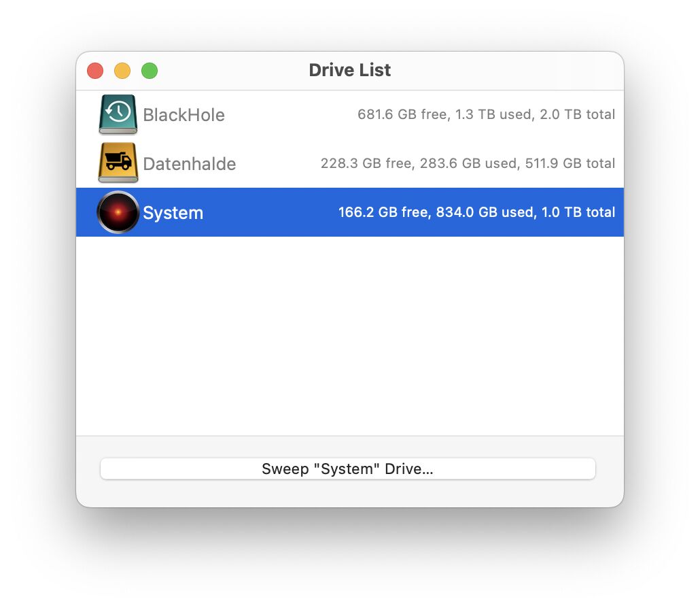
Task: Click the Datenhalde truck drive icon
Action: tap(118, 163)
